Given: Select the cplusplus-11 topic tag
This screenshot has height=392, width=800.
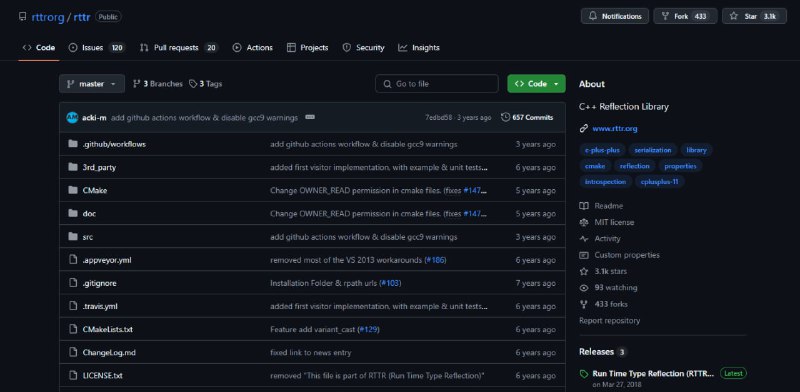Looking at the screenshot, I should click(x=659, y=182).
